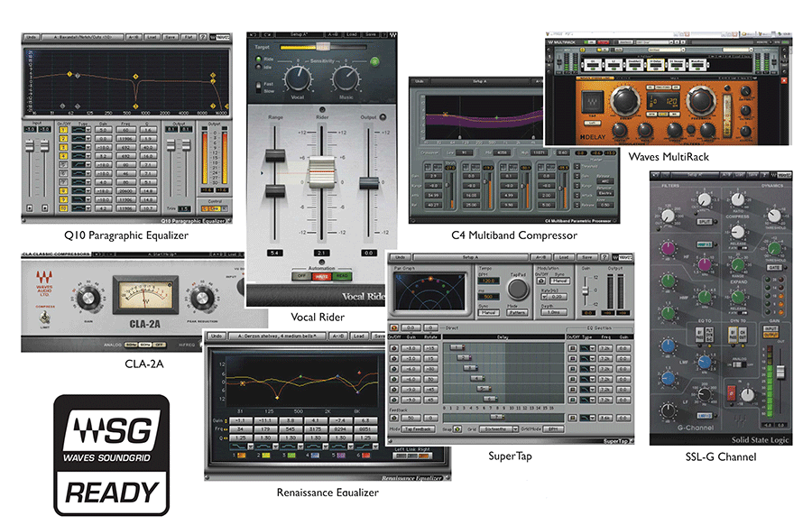Open the help question mark in Q10
The height and width of the screenshot is (525, 812).
(x=203, y=37)
